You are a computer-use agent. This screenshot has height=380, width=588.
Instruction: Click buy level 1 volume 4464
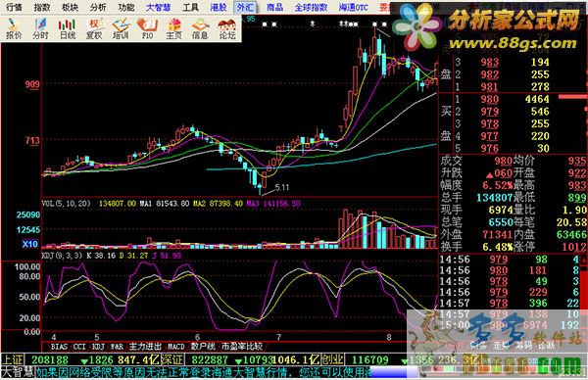[537, 99]
